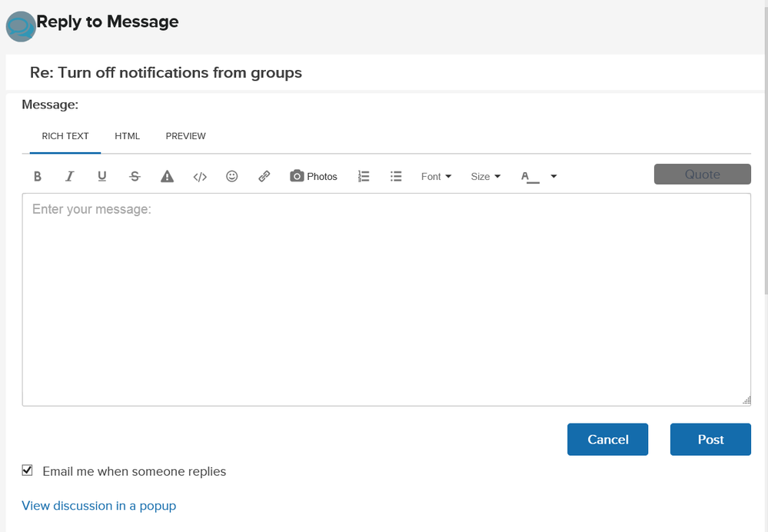
Task: Open the Size dropdown
Action: pyautogui.click(x=485, y=176)
